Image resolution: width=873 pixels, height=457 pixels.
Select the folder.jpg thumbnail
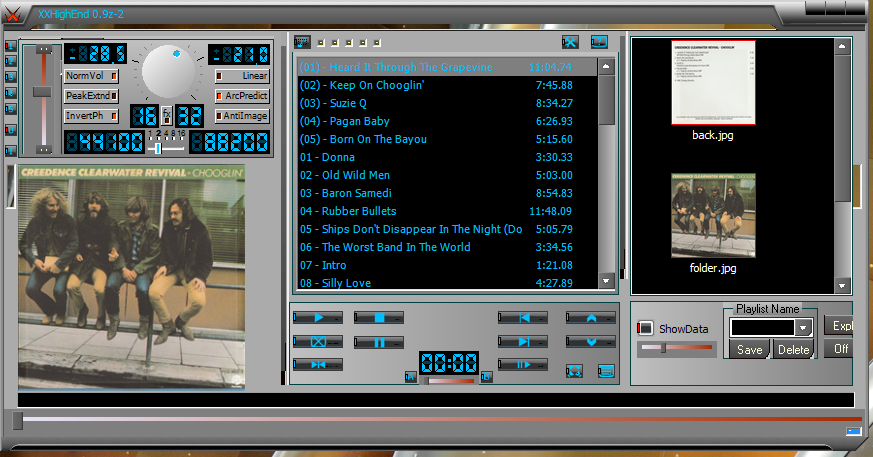click(x=713, y=215)
